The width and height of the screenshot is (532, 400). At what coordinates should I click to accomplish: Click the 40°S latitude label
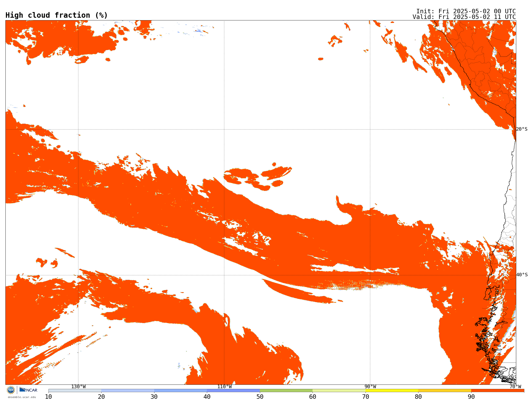tap(522, 275)
